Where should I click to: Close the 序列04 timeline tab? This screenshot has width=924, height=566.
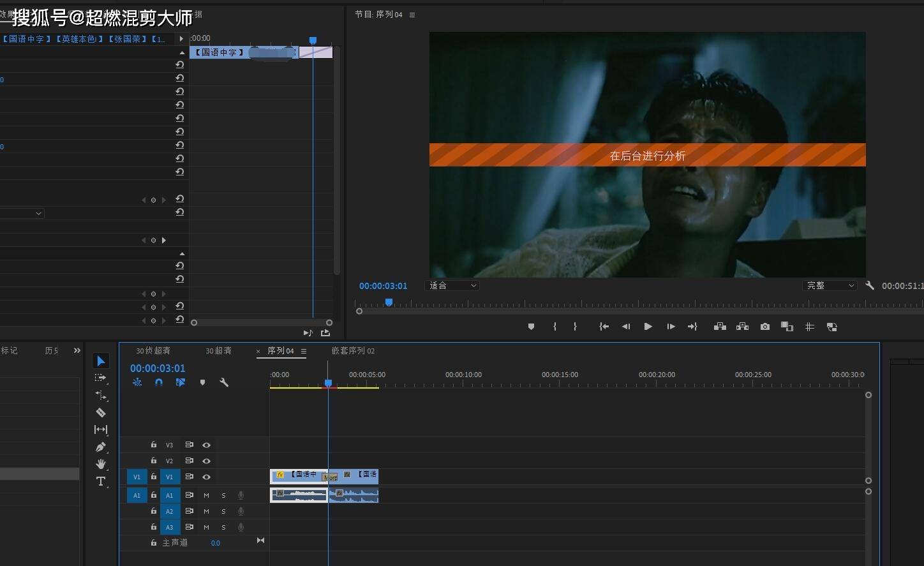[x=258, y=351]
